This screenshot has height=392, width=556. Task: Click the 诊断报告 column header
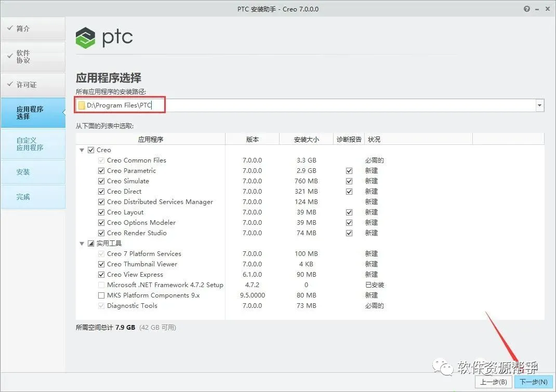point(349,139)
